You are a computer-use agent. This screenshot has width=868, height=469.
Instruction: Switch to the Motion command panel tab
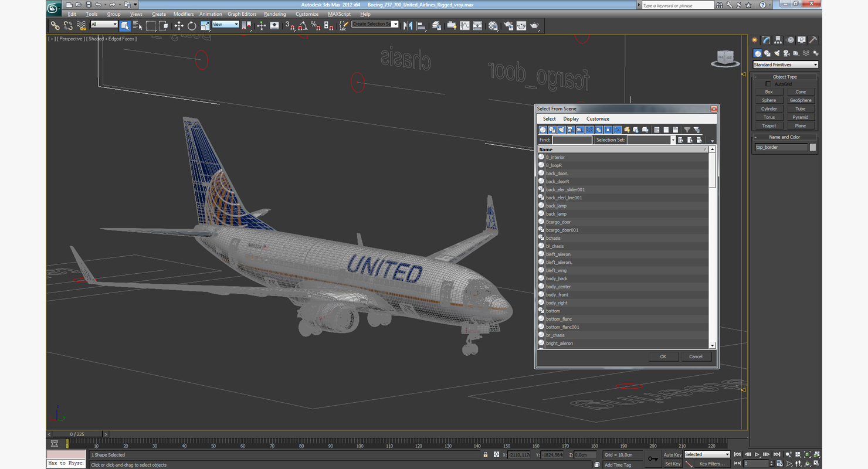click(x=790, y=40)
